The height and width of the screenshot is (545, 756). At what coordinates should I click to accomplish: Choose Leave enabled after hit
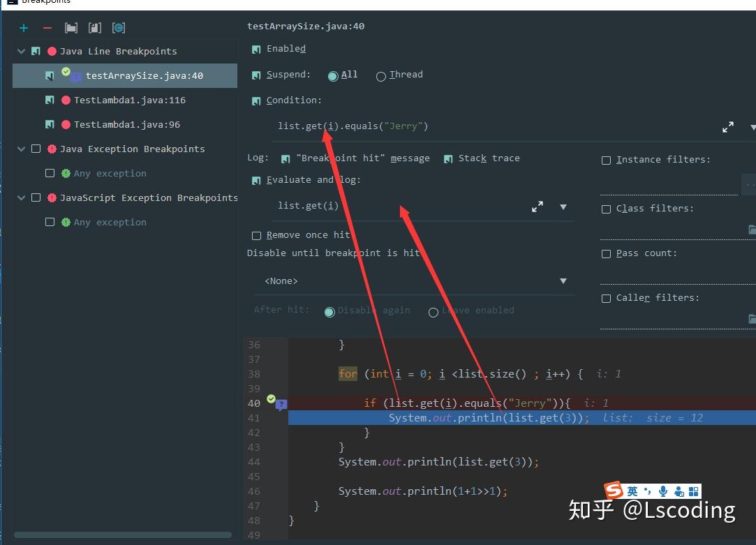pyautogui.click(x=433, y=311)
